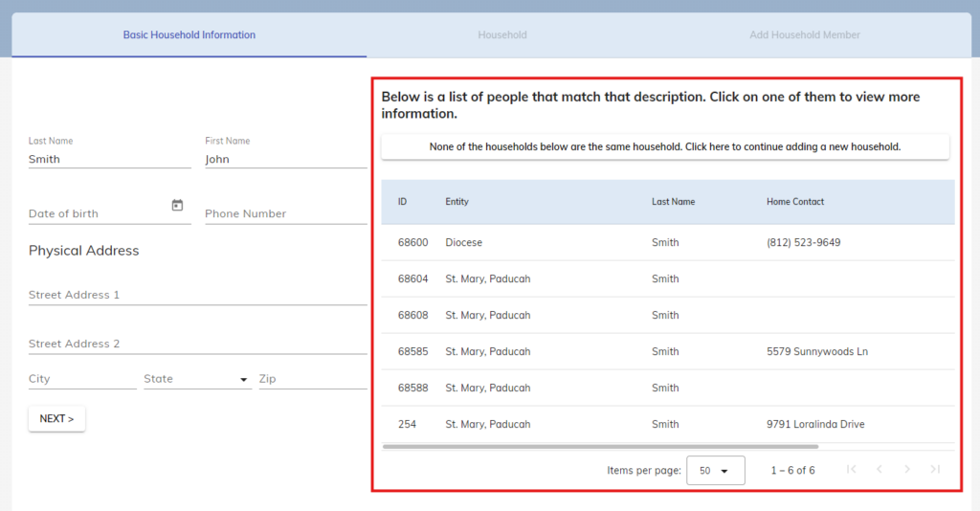Open the items per page dropdown
This screenshot has height=511, width=980.
click(716, 471)
